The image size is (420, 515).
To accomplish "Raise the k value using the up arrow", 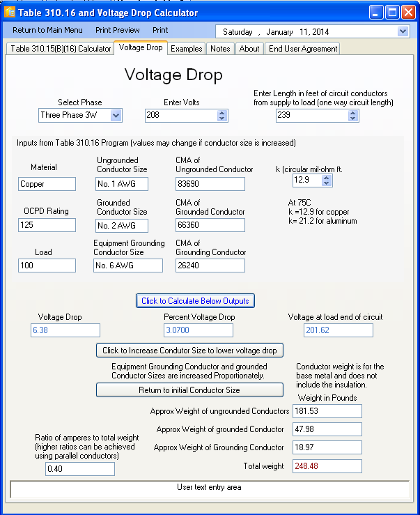I will [x=327, y=178].
